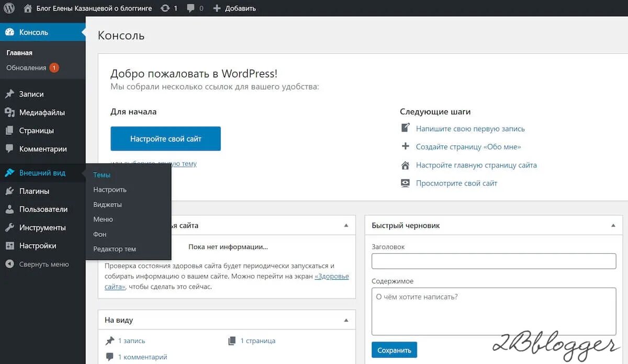Click the house icon beside 'Настройте главную страницу'
Viewport: 628px width, 364px height.
405,165
